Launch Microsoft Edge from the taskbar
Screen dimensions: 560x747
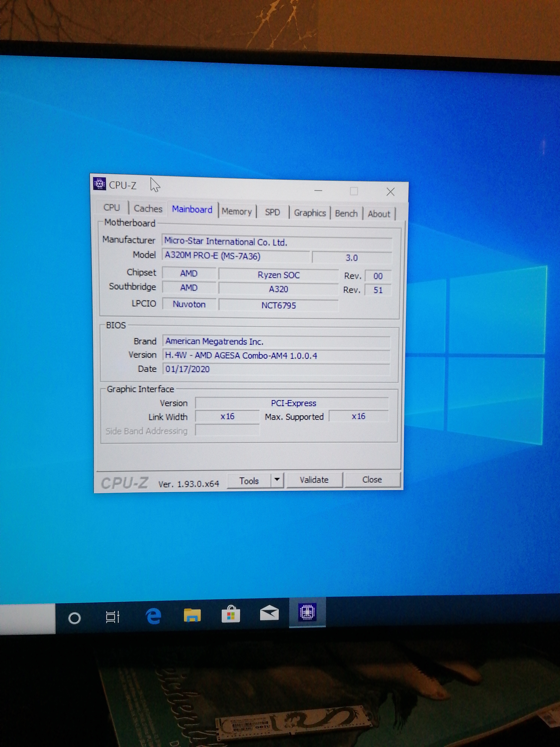[153, 616]
